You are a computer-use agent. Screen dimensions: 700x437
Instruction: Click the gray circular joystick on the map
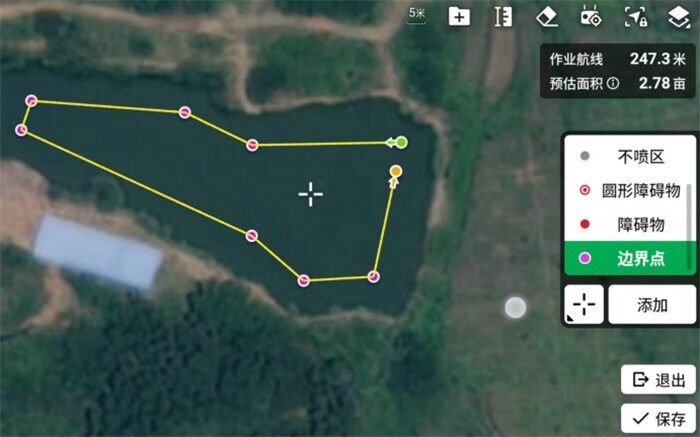click(x=515, y=307)
